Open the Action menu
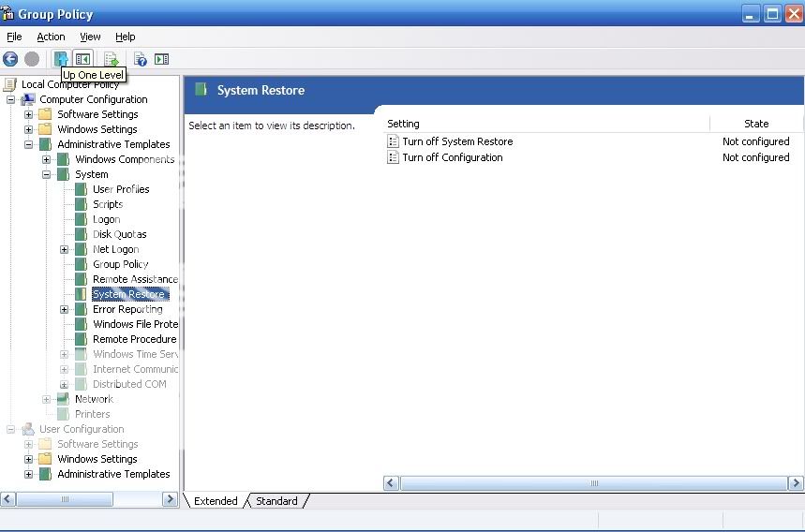Viewport: 805px width, 532px height. pos(51,37)
